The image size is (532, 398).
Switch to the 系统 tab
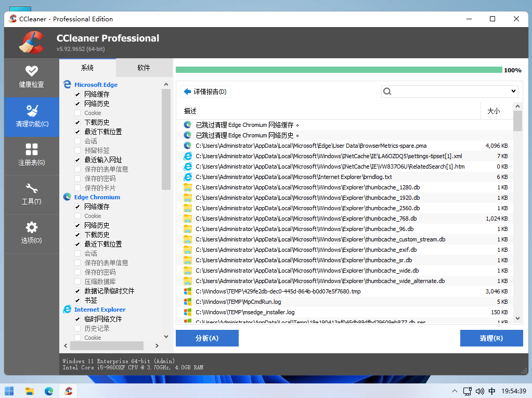point(87,68)
